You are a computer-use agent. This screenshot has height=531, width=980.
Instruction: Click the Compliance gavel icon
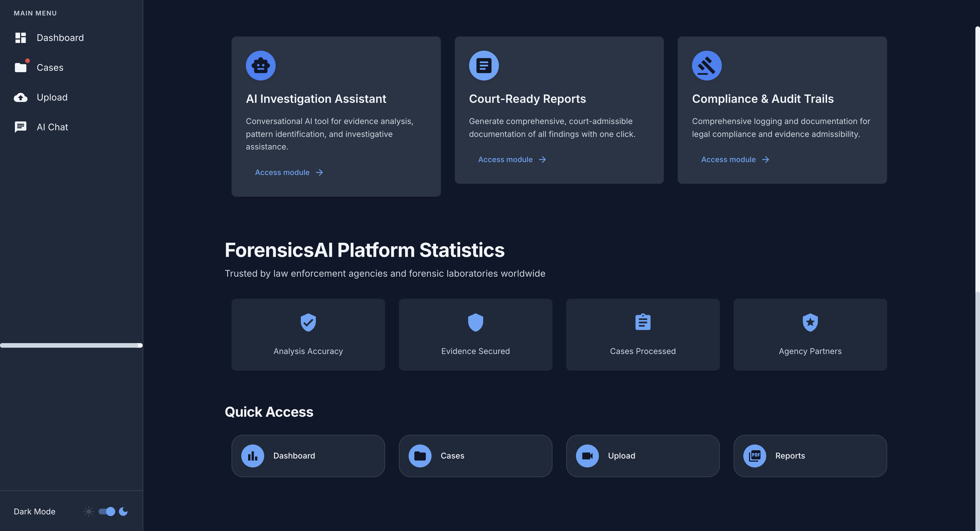point(706,65)
